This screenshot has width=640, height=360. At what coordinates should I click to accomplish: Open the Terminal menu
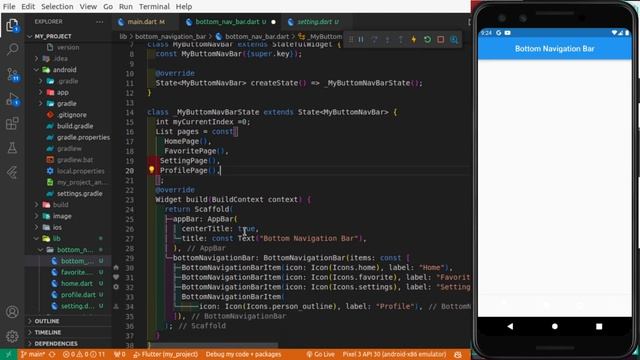[154, 7]
